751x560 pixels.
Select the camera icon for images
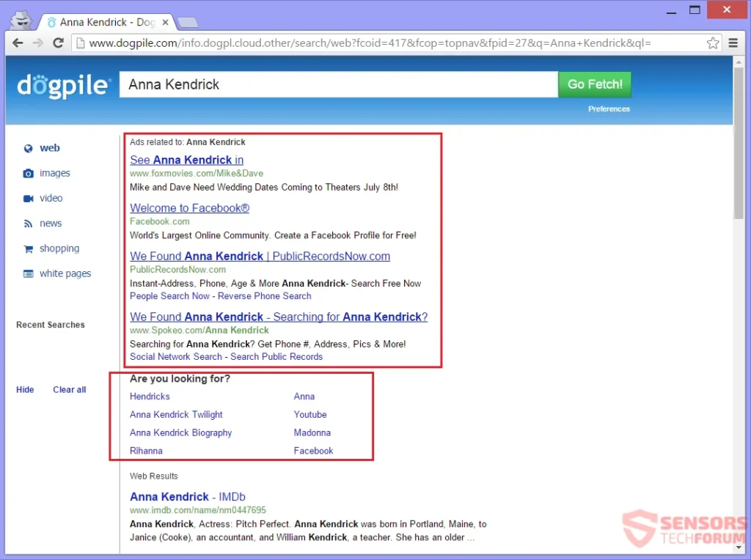[x=28, y=174]
